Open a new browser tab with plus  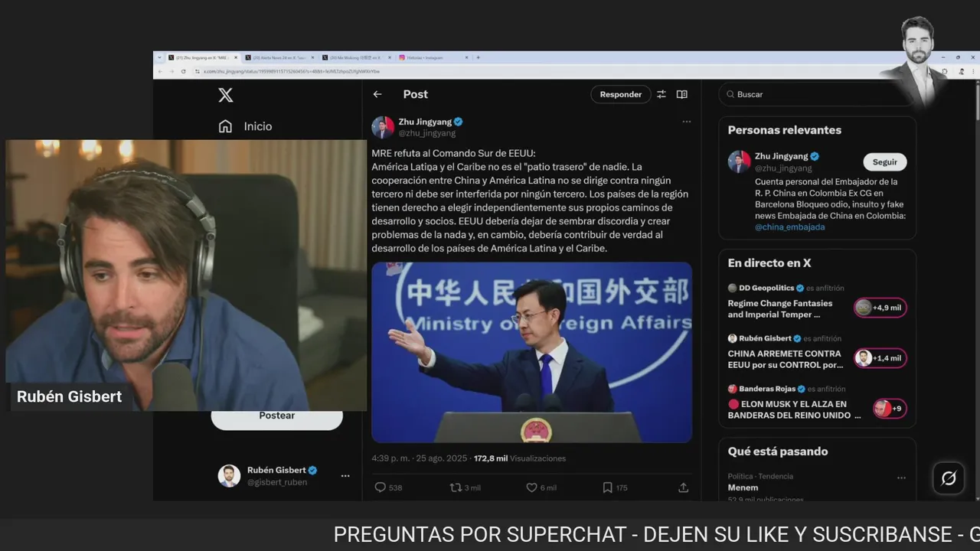[479, 57]
